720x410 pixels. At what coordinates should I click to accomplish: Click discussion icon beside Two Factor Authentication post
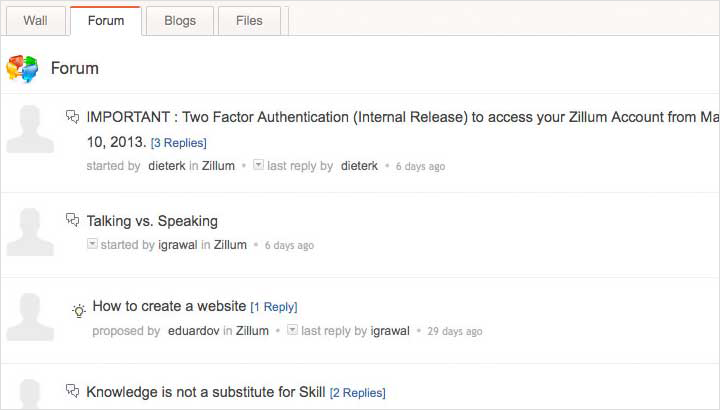(x=72, y=117)
